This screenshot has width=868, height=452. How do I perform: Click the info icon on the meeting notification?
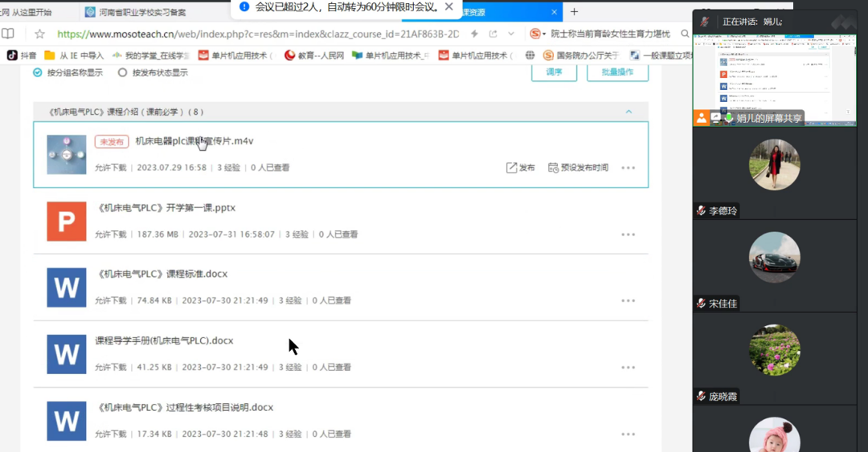click(244, 6)
